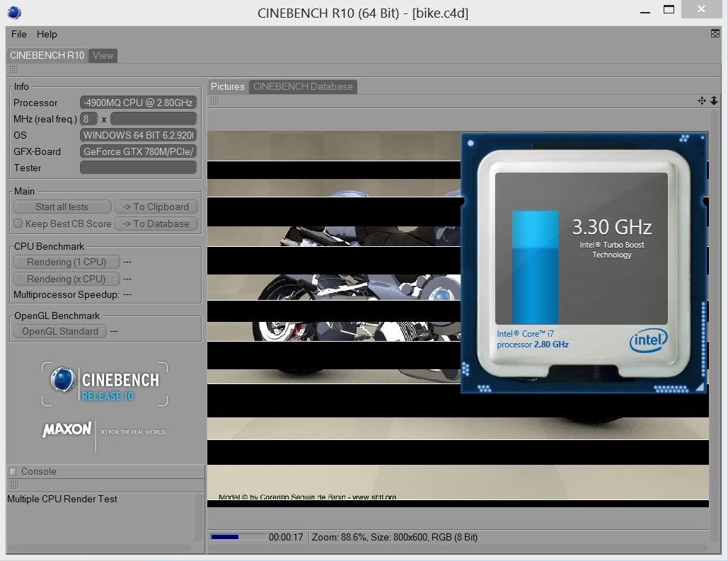
Task: Open the File menu
Action: [19, 34]
